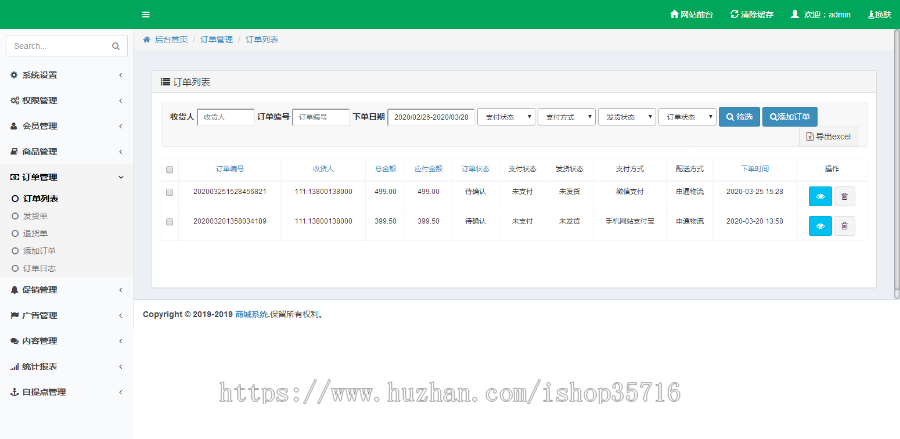Click the 下单日期 date range field
Screen dimensions: 900x439
point(431,117)
